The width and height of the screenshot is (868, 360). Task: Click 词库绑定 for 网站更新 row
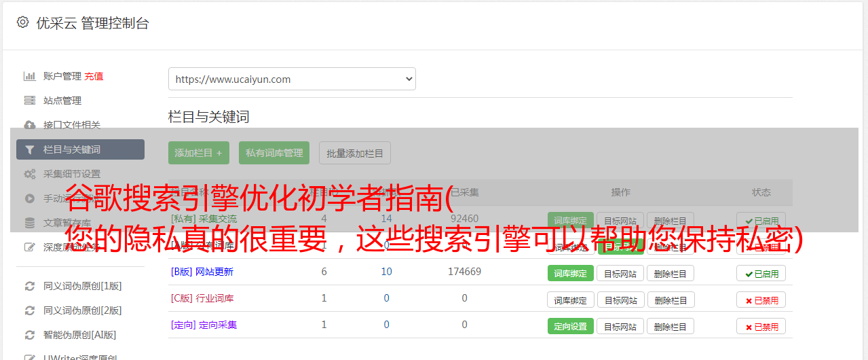[x=571, y=273]
